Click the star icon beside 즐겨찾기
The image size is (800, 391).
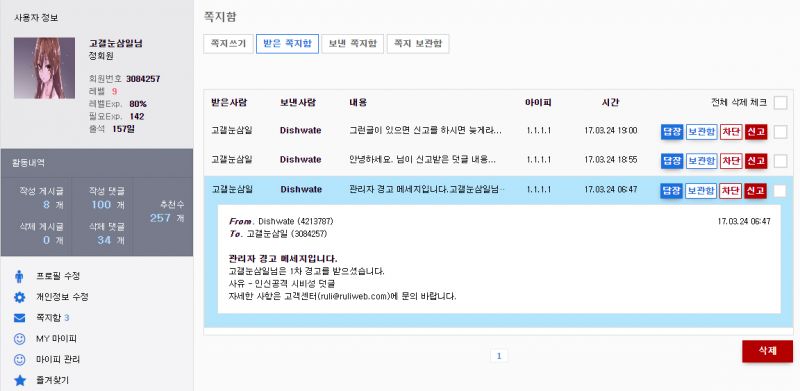(19, 380)
